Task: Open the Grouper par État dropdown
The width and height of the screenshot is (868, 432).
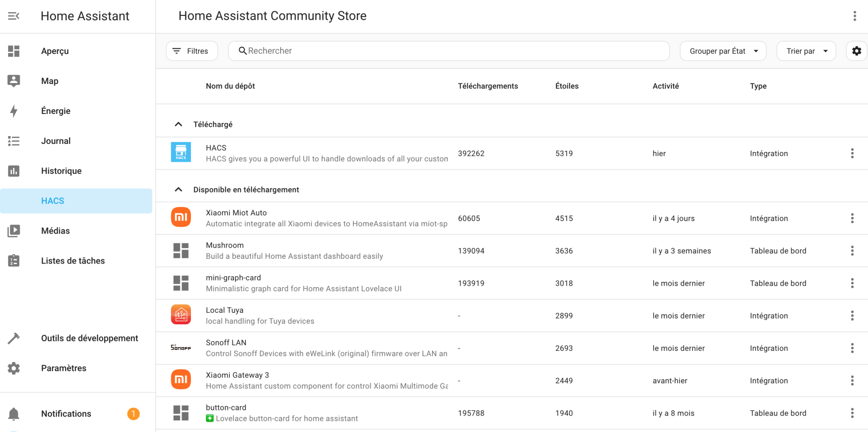Action: 723,51
